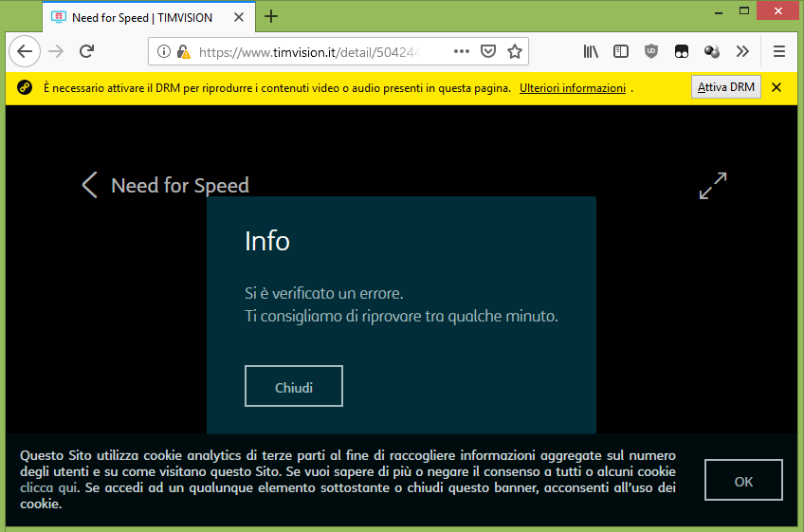Save the page to Pocket

click(x=488, y=51)
